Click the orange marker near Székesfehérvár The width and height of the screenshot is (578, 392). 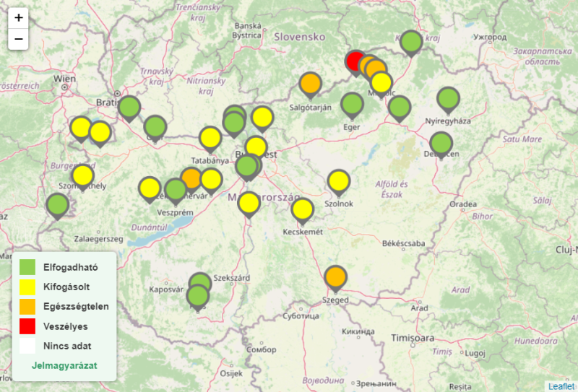pyautogui.click(x=190, y=179)
